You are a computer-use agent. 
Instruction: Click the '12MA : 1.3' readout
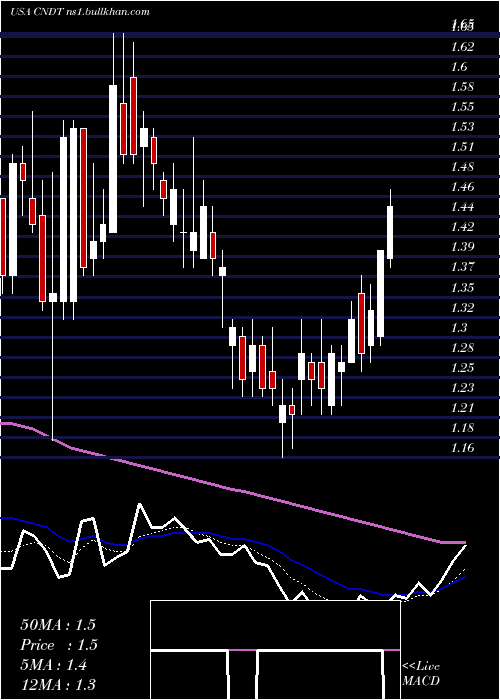(x=58, y=685)
